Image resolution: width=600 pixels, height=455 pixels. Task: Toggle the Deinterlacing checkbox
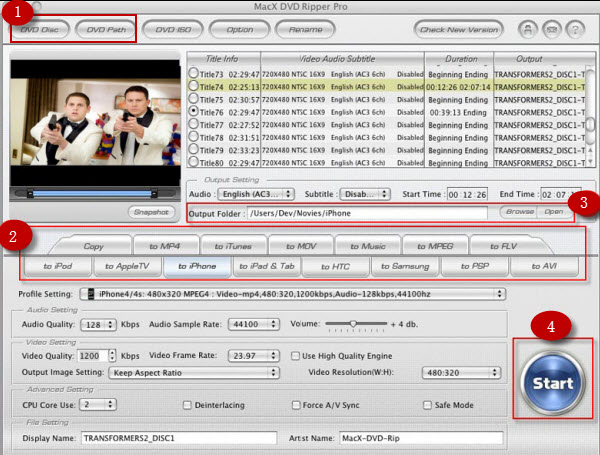pos(187,405)
